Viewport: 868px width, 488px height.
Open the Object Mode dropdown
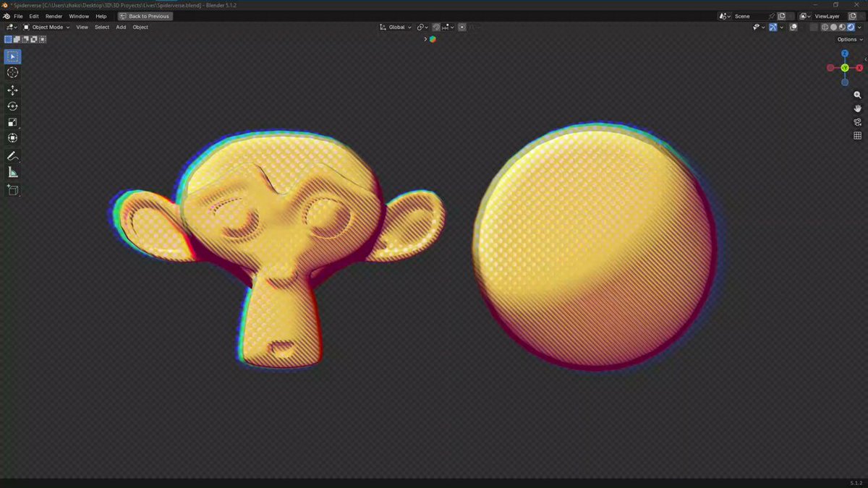[46, 27]
